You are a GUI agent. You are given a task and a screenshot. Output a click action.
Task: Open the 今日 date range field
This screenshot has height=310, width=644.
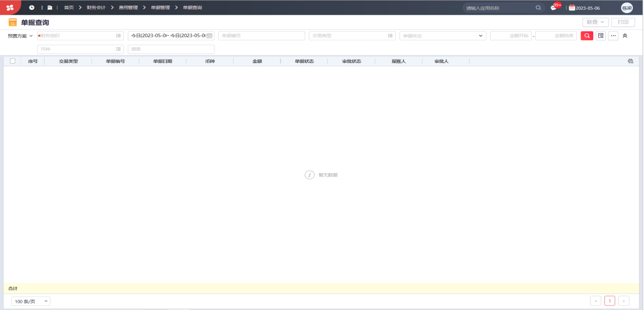[171, 36]
